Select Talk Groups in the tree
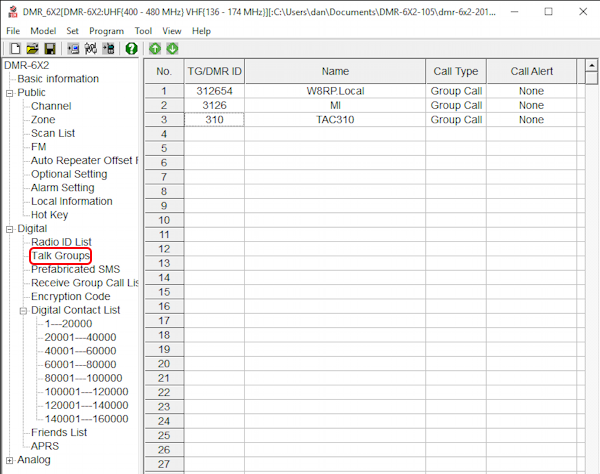This screenshot has width=600, height=474. coord(60,256)
